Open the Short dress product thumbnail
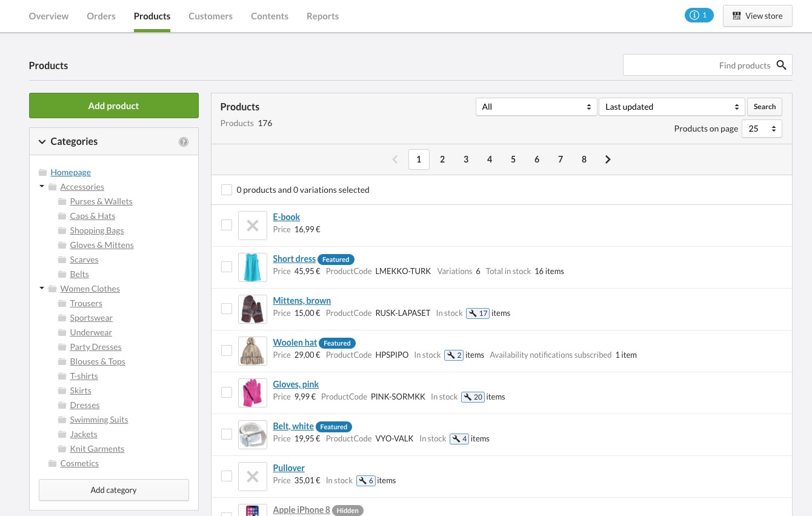Viewport: 812px width, 516px height. point(253,267)
